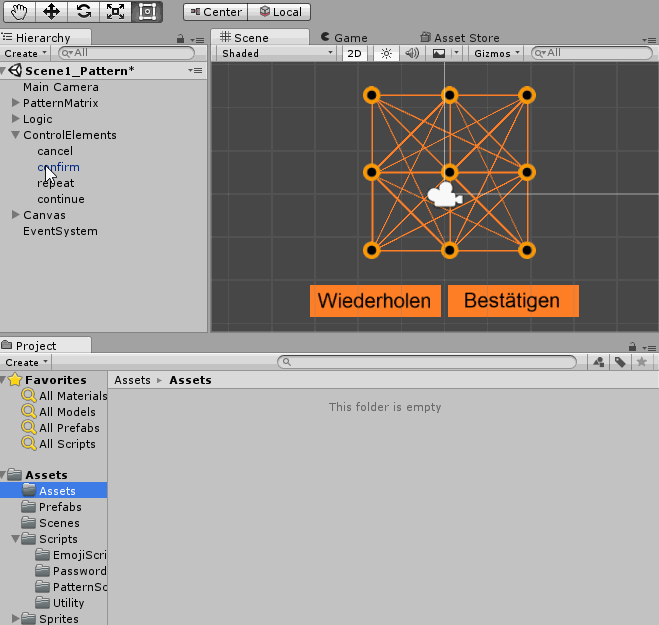Select the Move tool
The height and width of the screenshot is (625, 659).
(51, 12)
